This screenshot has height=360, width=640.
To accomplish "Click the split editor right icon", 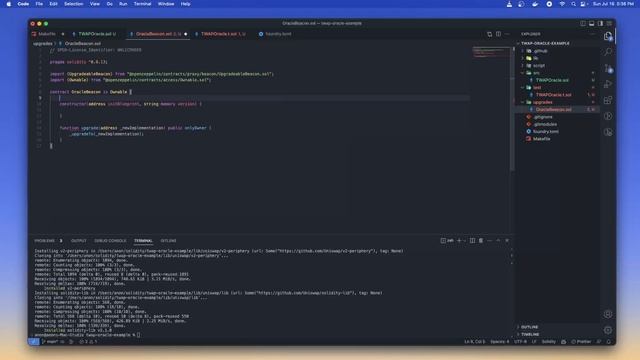I will (498, 34).
